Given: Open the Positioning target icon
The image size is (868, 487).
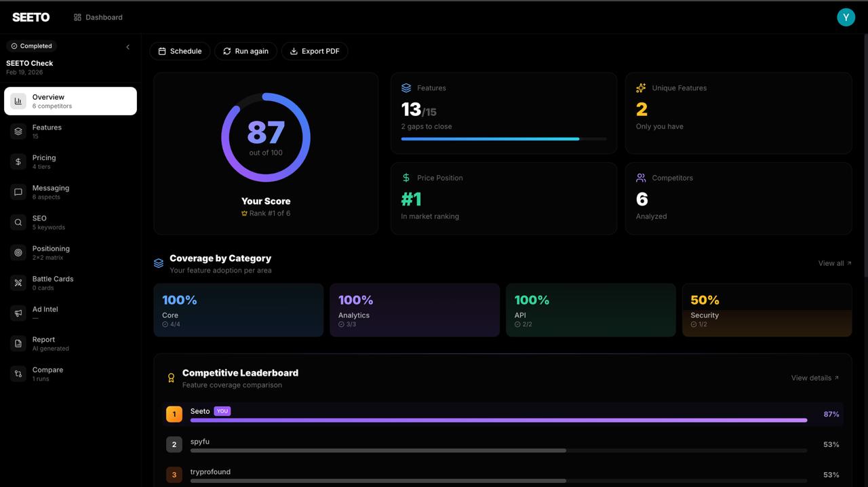Looking at the screenshot, I should coord(18,253).
